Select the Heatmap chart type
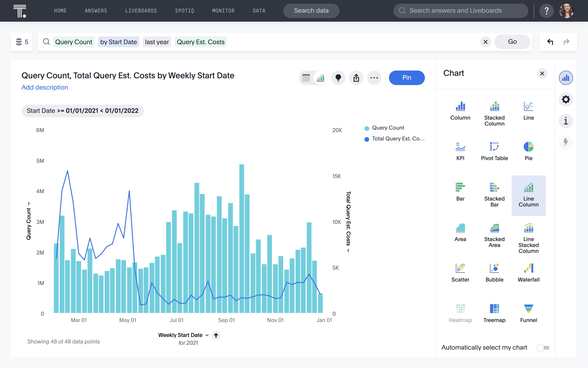 (x=460, y=313)
